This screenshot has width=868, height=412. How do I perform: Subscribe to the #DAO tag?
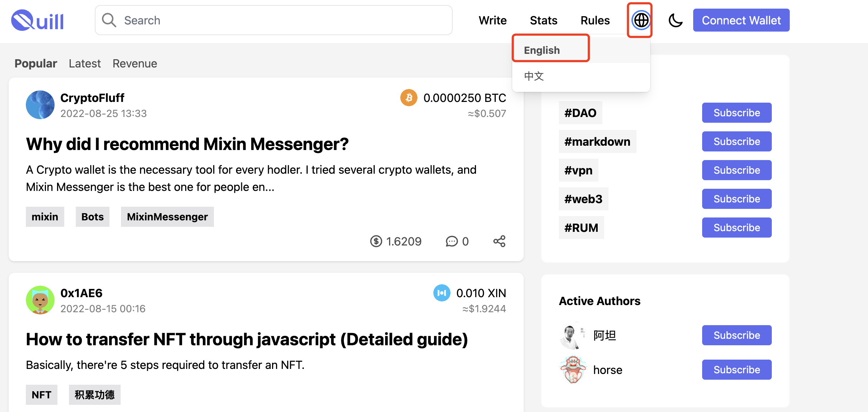coord(737,113)
